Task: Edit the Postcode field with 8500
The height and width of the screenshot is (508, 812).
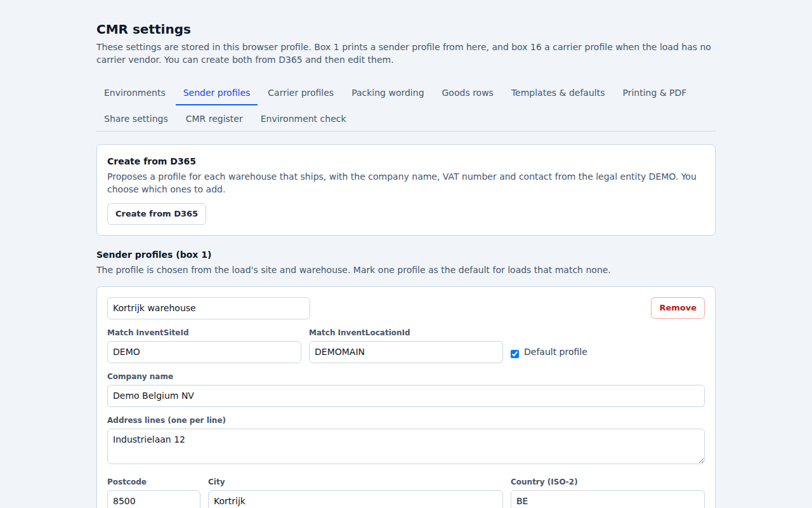Action: (154, 500)
